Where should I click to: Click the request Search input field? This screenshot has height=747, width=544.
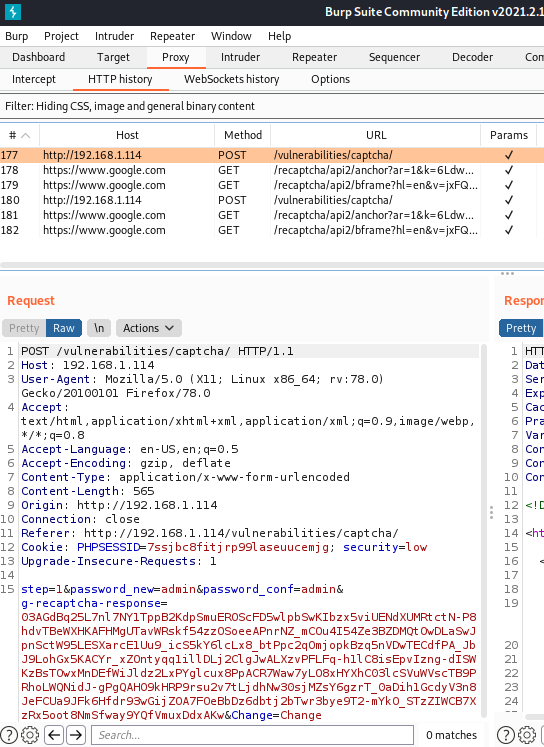(252, 735)
